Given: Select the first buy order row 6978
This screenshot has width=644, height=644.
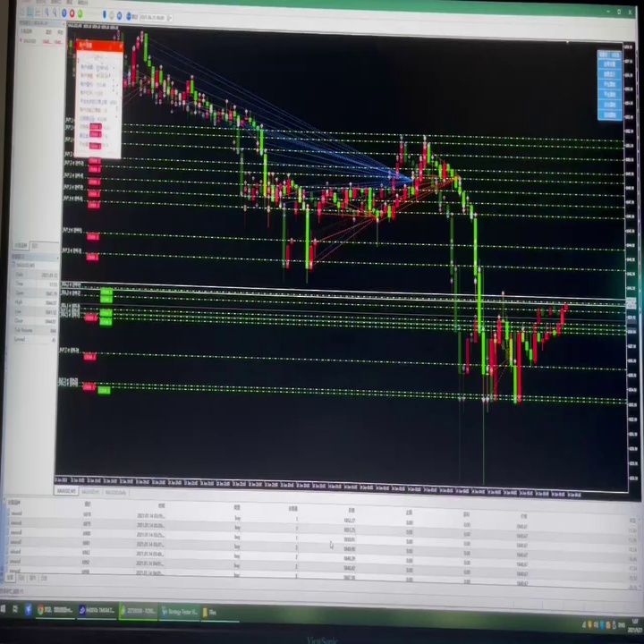Looking at the screenshot, I should tap(320, 516).
